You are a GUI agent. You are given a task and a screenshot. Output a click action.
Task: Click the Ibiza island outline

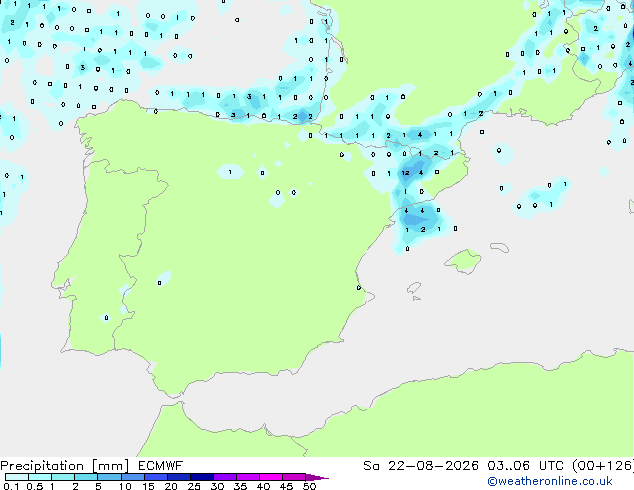[414, 288]
